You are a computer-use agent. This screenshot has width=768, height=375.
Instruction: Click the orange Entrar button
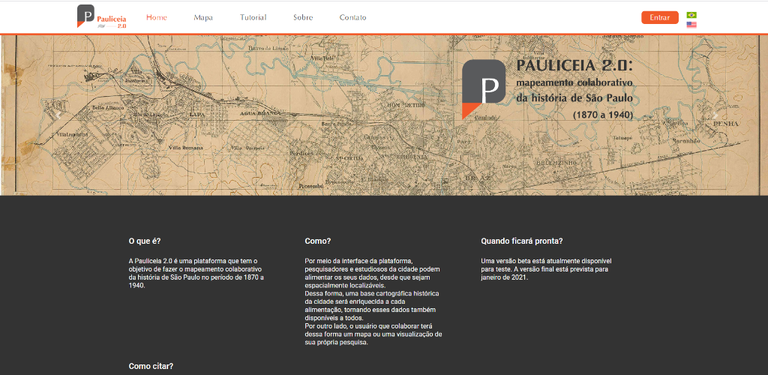click(x=660, y=18)
